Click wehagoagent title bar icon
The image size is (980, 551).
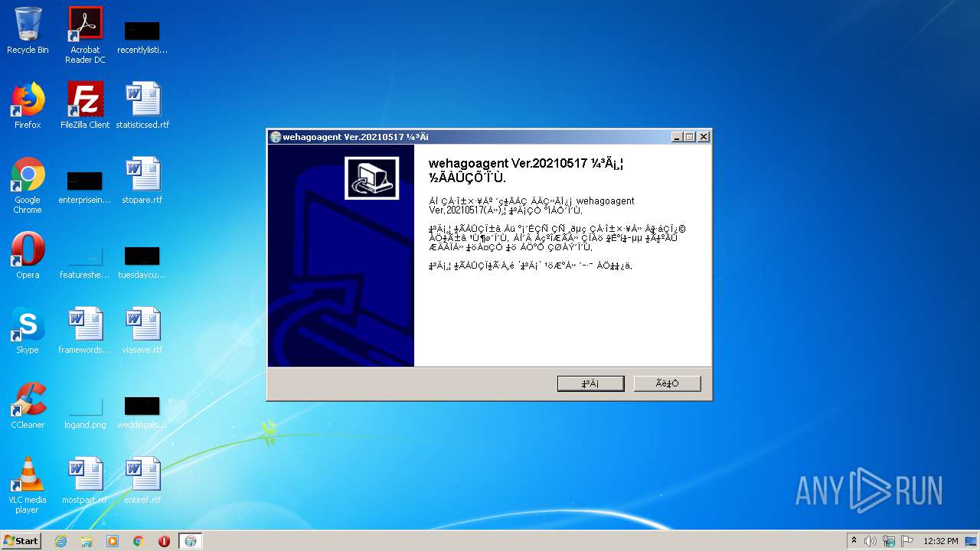coord(276,137)
